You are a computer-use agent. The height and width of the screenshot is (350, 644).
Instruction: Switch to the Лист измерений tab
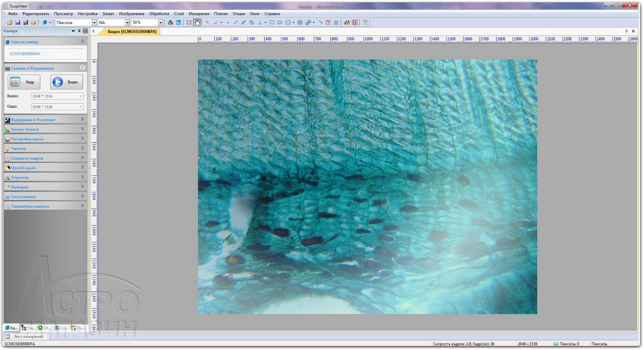tap(28, 337)
